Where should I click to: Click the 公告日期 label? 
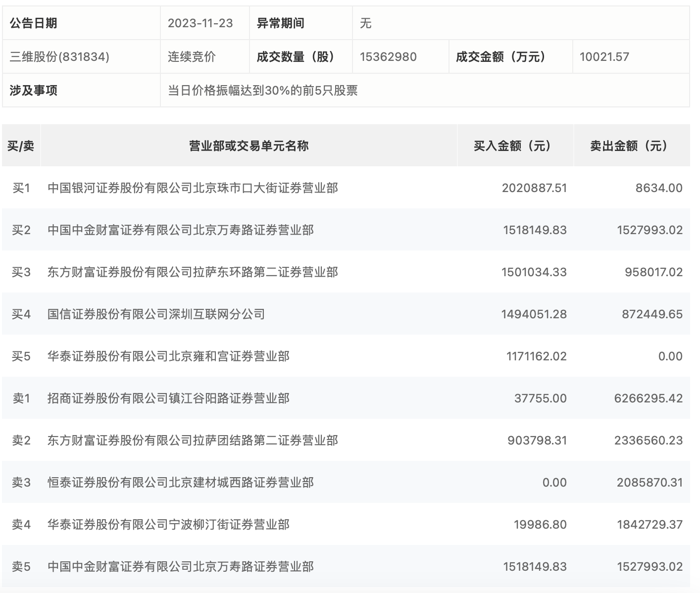point(33,23)
